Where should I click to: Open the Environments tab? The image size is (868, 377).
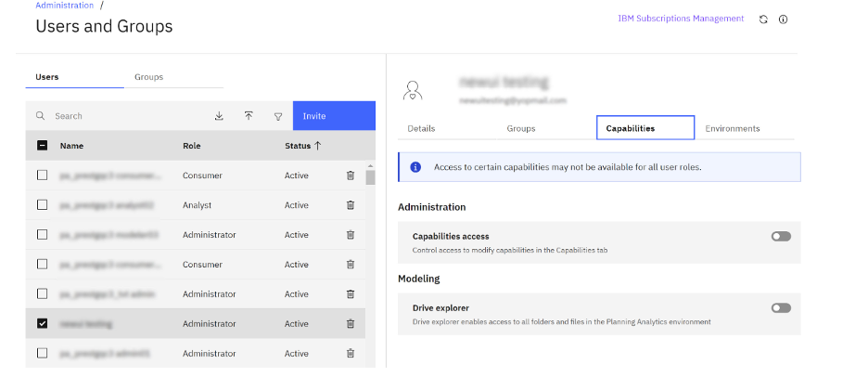pyautogui.click(x=745, y=128)
